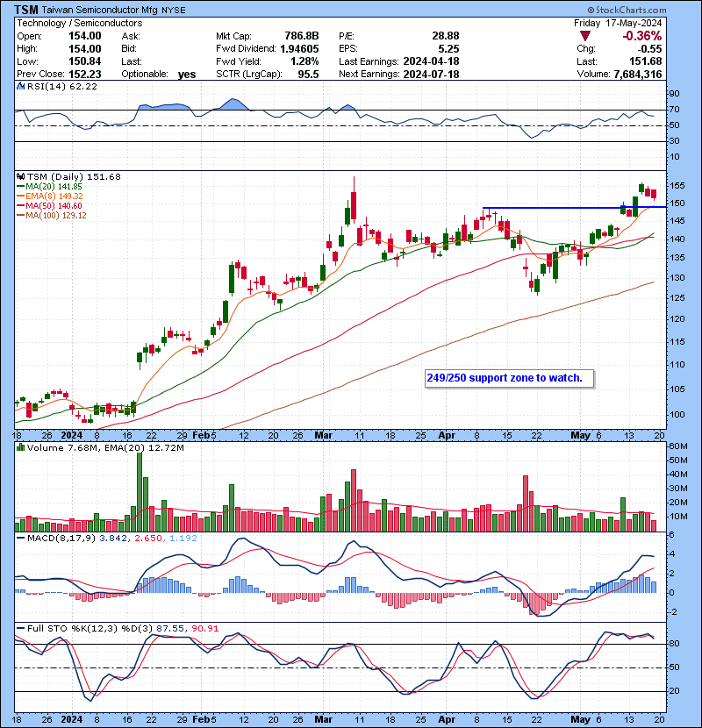This screenshot has width=702, height=728.
Task: Click the Mkt Cap value 786.8B
Action: (302, 36)
